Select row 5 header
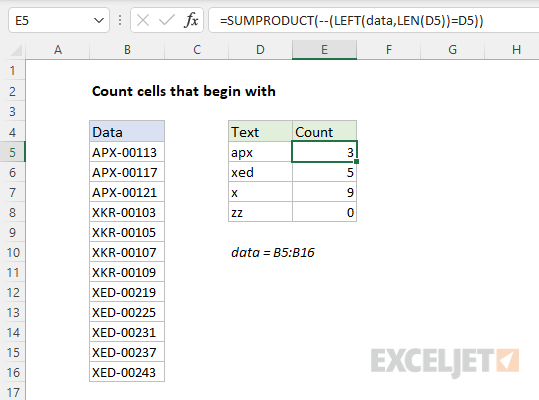Viewport: 539px width, 400px height. click(x=13, y=152)
